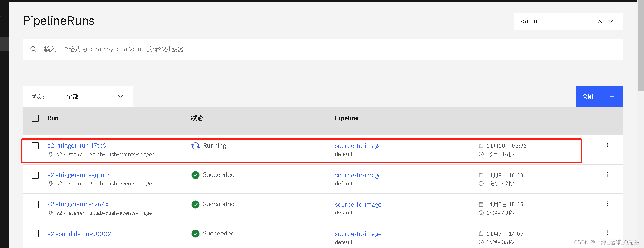Image resolution: width=644 pixels, height=248 pixels.
Task: Click the calendar icon next to 11月7日 14:07
Action: click(481, 234)
